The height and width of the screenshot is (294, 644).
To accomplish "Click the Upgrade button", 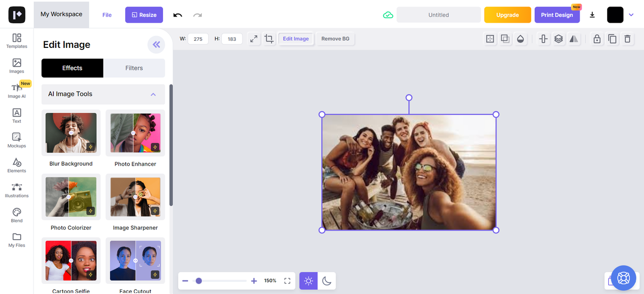I will pyautogui.click(x=508, y=15).
